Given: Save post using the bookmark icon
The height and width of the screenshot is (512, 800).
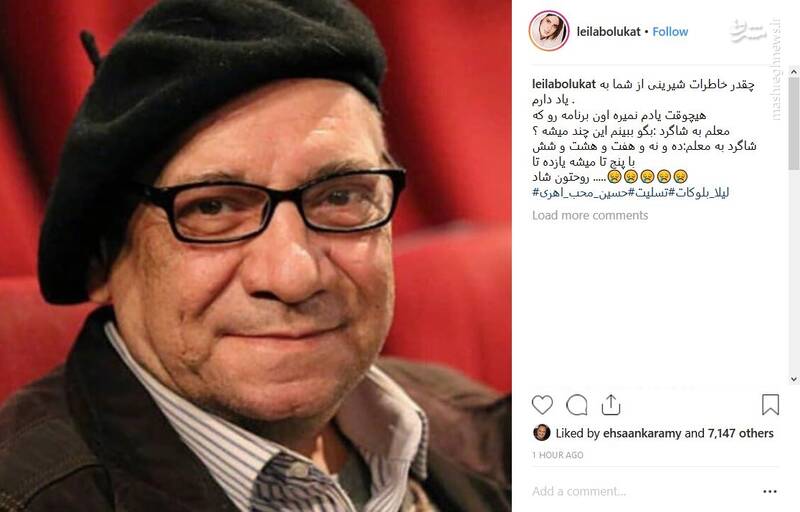Looking at the screenshot, I should pyautogui.click(x=770, y=404).
